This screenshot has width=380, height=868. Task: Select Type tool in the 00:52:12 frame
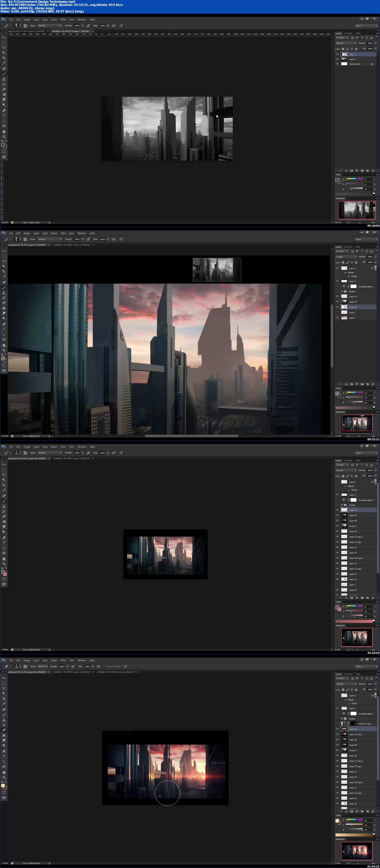pos(4,329)
